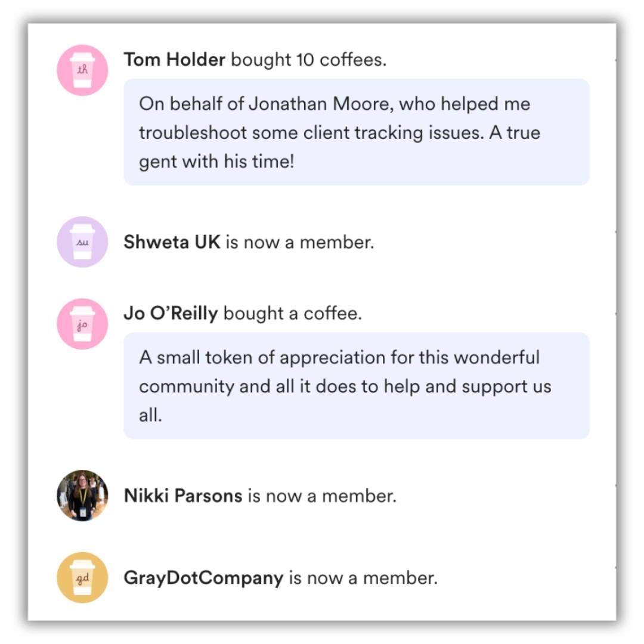Image resolution: width=644 pixels, height=644 pixels.
Task: Click Tom Holder's message bubble
Action: (x=356, y=132)
